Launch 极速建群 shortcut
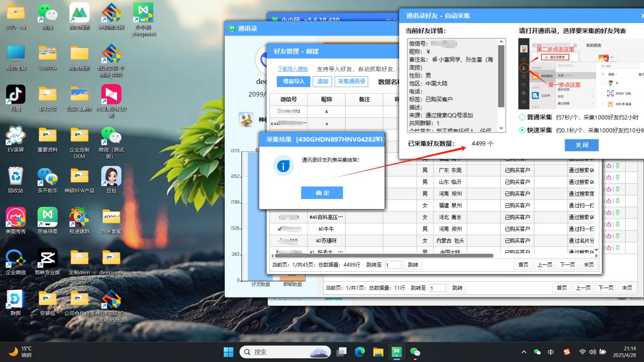Image resolution: width=644 pixels, height=362 pixels. [79, 221]
